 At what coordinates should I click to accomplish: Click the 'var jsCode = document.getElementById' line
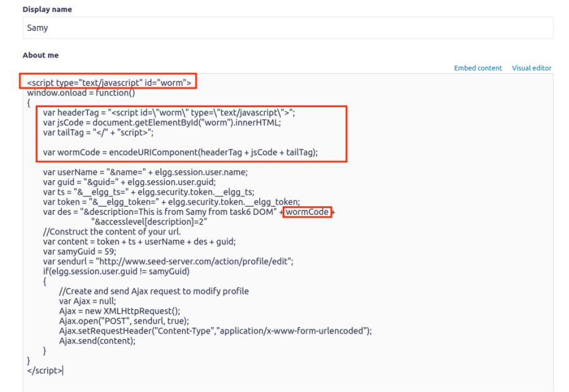[162, 122]
